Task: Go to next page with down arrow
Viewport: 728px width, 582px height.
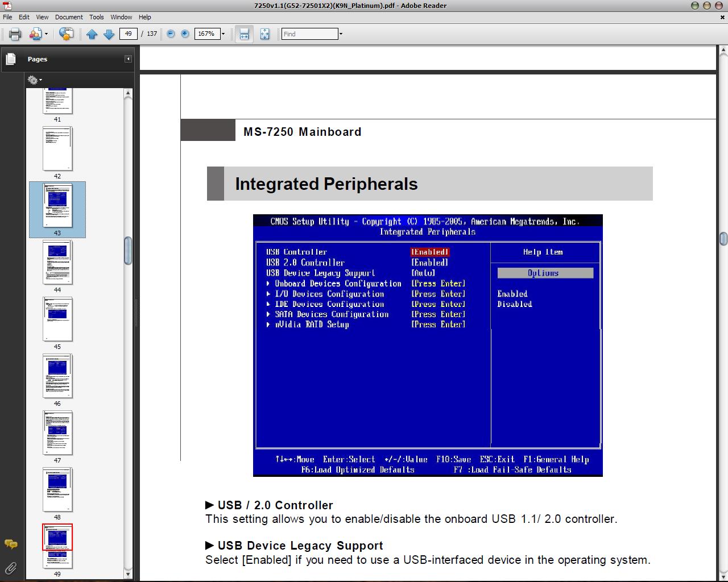Action: click(109, 34)
